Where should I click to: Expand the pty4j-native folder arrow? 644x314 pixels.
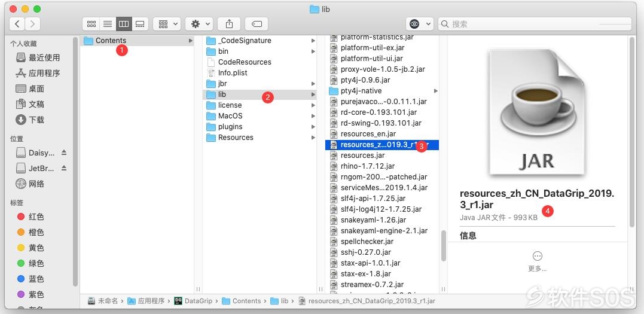point(436,91)
